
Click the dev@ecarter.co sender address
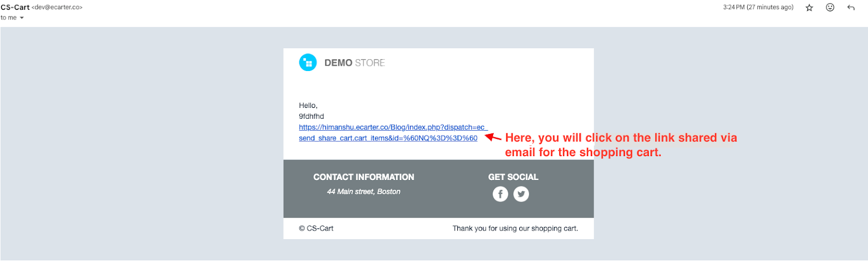tap(58, 8)
